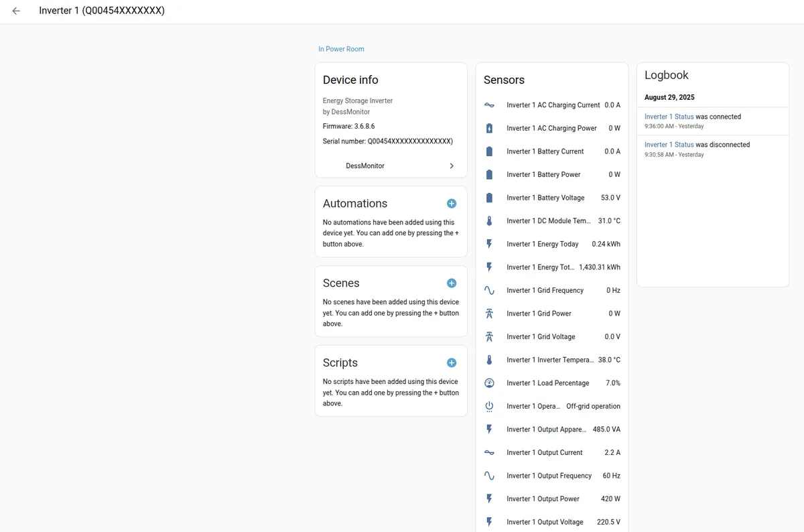Click the AC Charging Current sensor icon
Viewport: 804px width, 532px height.
click(x=489, y=105)
